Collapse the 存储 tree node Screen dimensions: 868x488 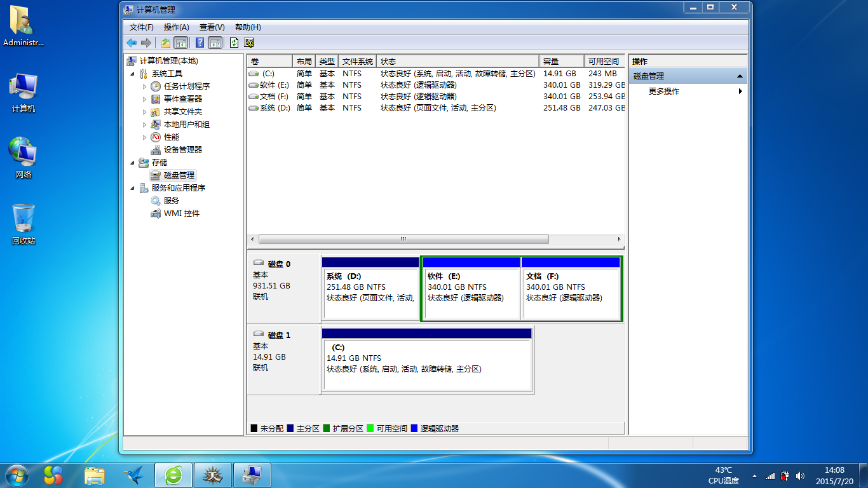132,163
